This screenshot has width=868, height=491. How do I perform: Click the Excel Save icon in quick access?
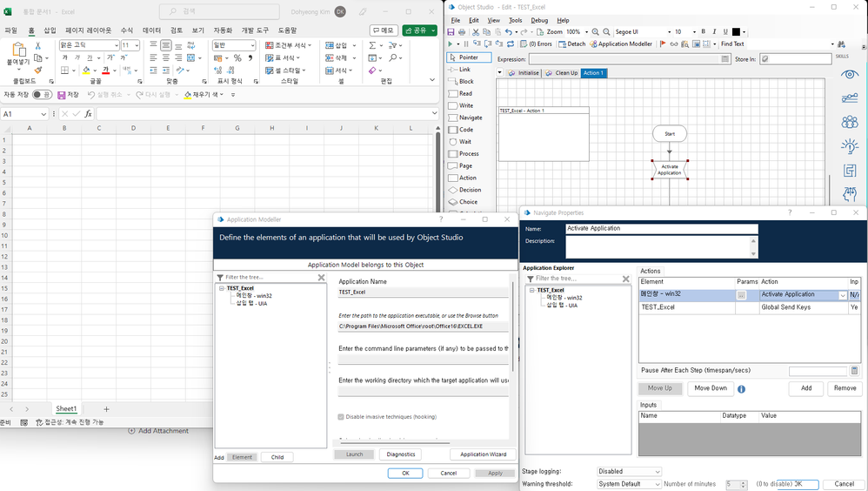[x=63, y=94]
